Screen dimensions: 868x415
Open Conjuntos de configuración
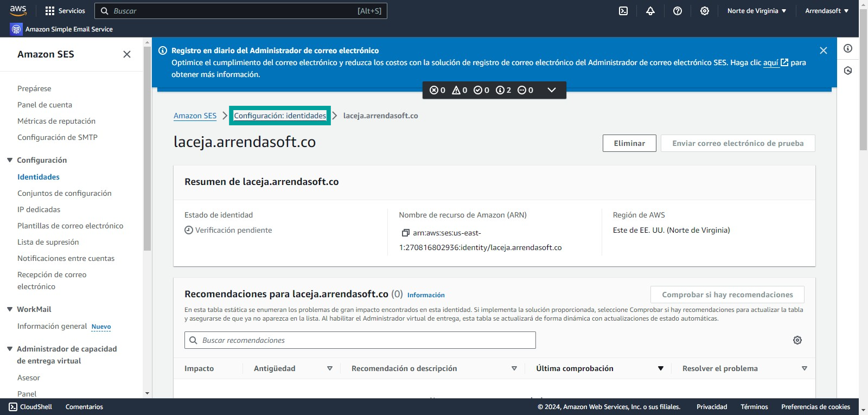tap(65, 193)
